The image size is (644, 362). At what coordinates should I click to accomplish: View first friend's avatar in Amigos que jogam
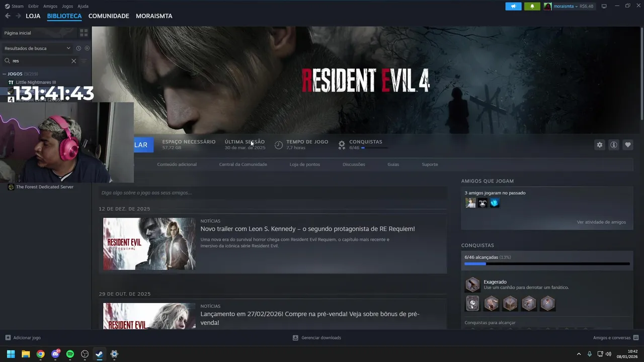[470, 203]
